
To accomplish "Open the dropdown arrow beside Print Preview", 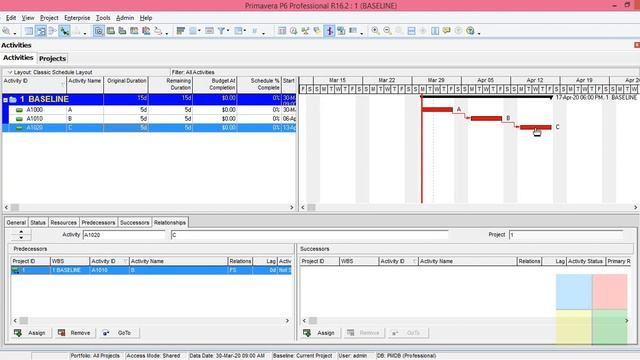I will click(x=15, y=33).
